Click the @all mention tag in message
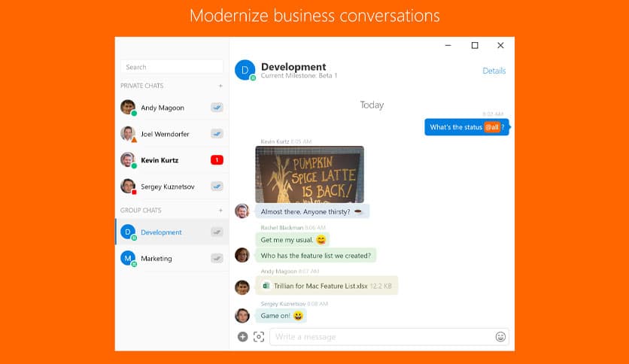Viewport: 629px width, 364px height. pos(492,127)
